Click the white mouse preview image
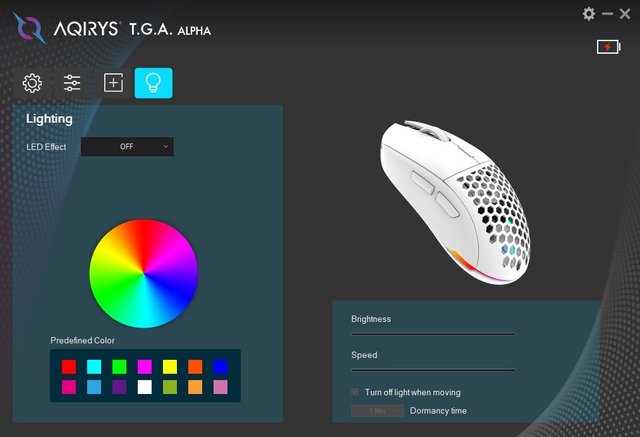 [x=455, y=202]
